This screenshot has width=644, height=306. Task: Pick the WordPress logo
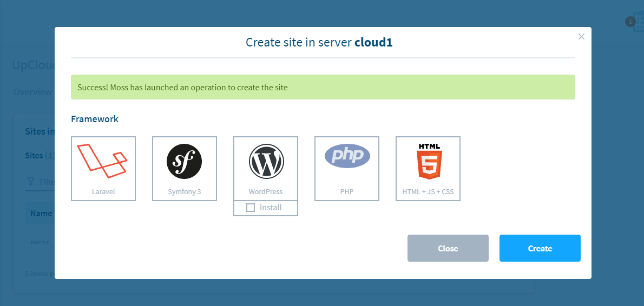[265, 161]
